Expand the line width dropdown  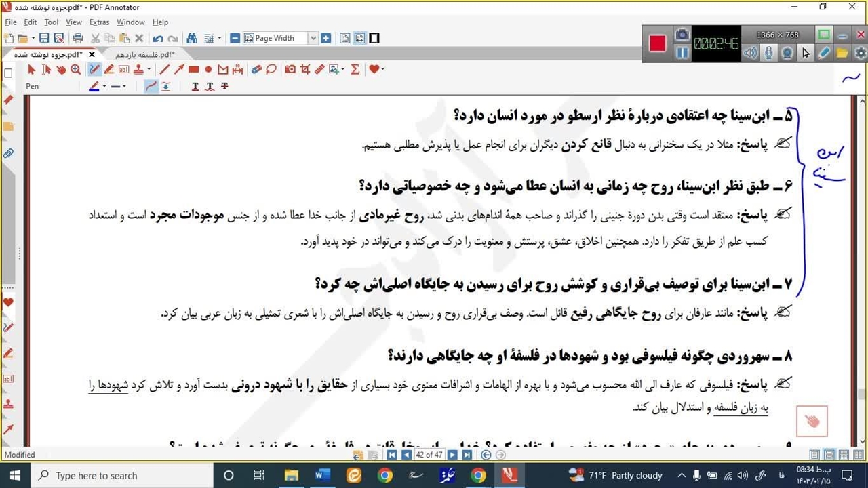coord(124,87)
